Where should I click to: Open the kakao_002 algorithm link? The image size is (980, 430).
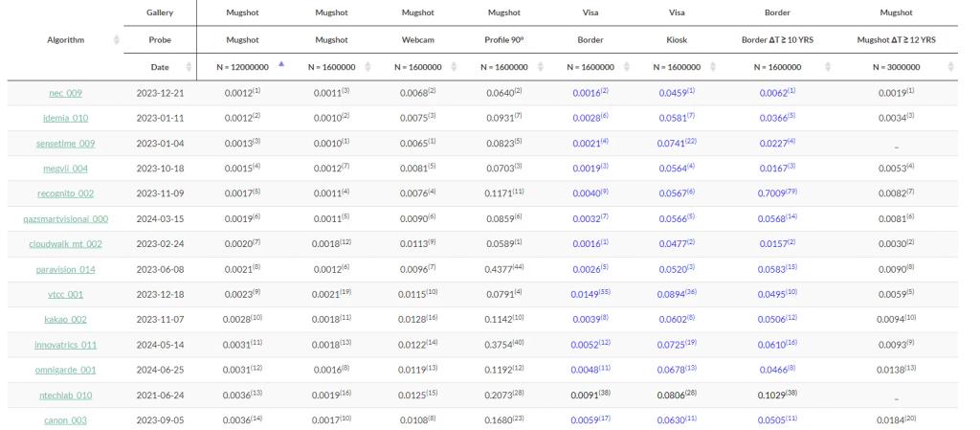coord(66,319)
